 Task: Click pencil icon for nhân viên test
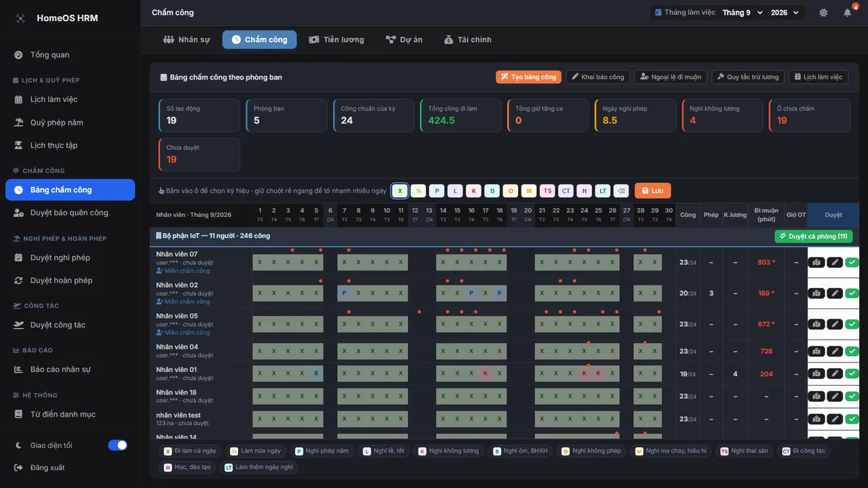click(x=835, y=419)
